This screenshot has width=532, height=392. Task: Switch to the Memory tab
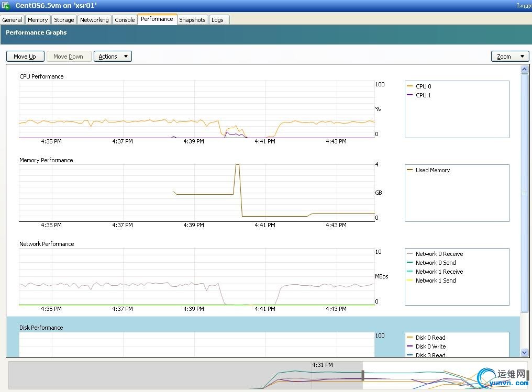click(x=38, y=20)
